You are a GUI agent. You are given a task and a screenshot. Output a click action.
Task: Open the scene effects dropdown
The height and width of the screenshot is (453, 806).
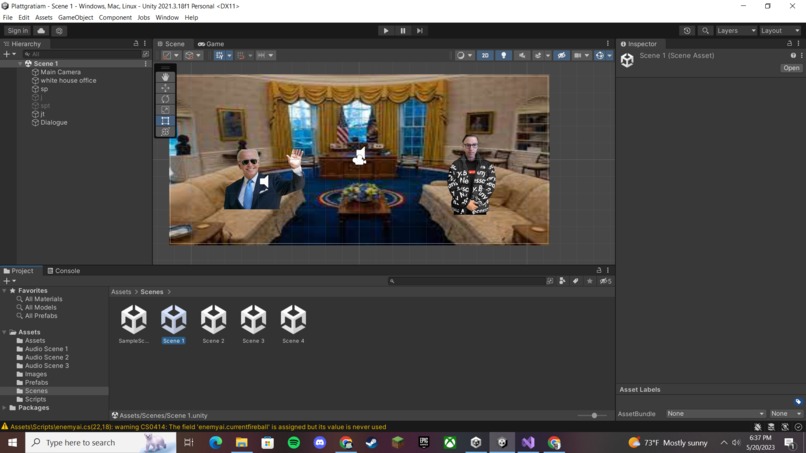click(547, 56)
